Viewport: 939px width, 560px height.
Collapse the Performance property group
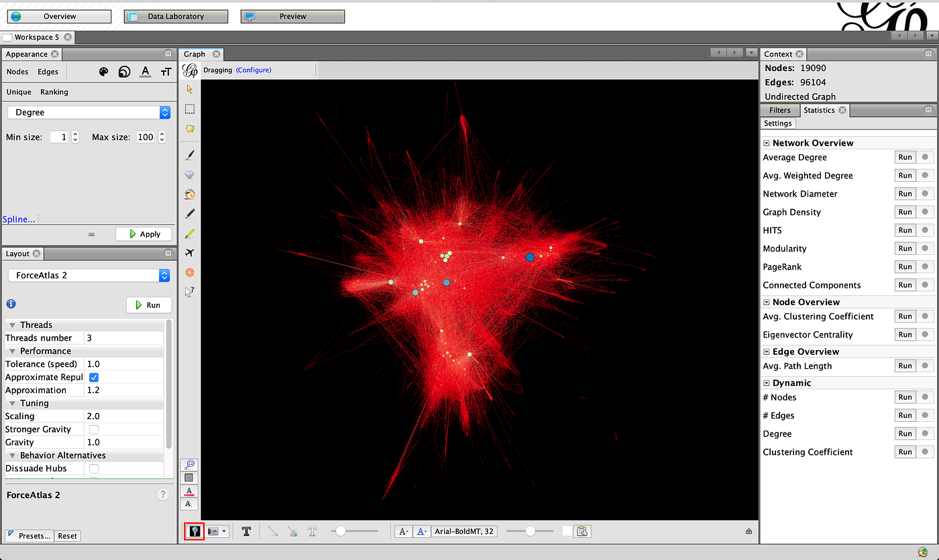pos(13,351)
